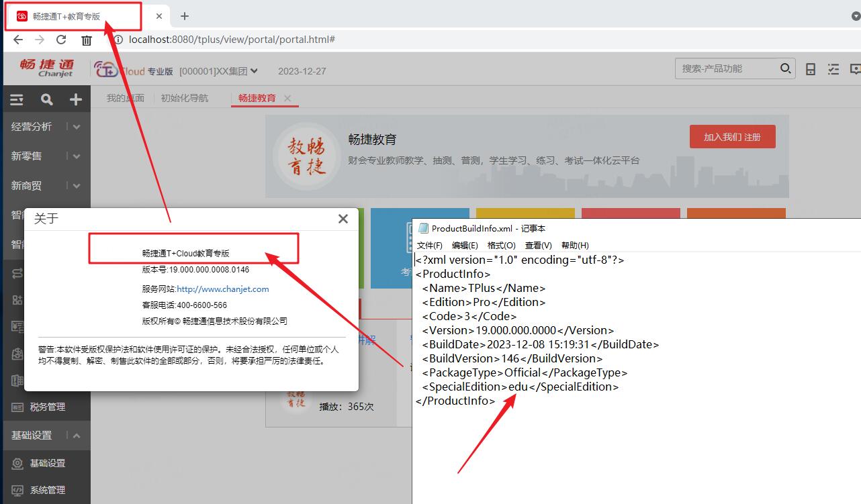Open the sidebar search magnifier
Screen dimensions: 861x504
(x=46, y=99)
